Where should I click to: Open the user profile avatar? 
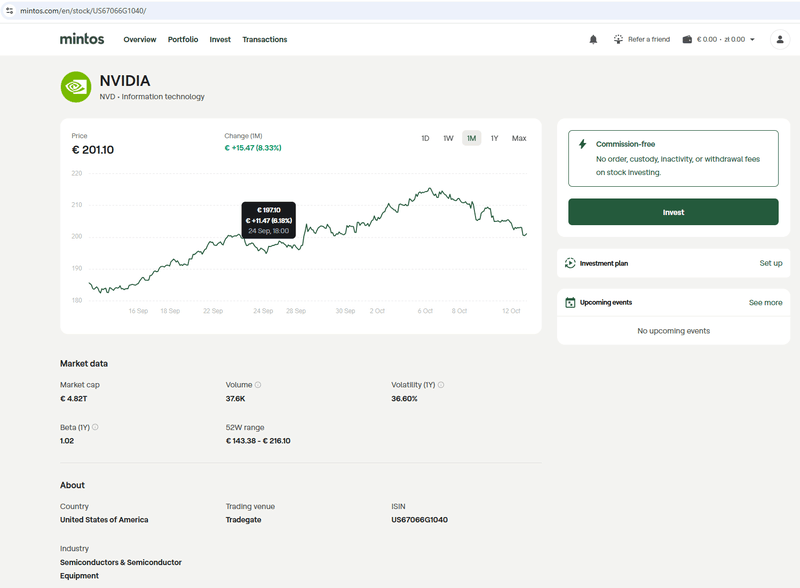(780, 39)
